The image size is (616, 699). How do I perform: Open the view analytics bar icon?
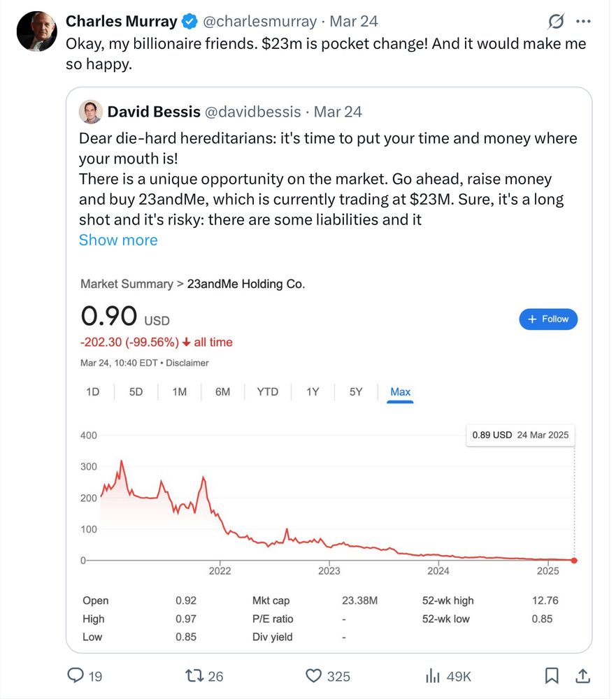coord(434,675)
